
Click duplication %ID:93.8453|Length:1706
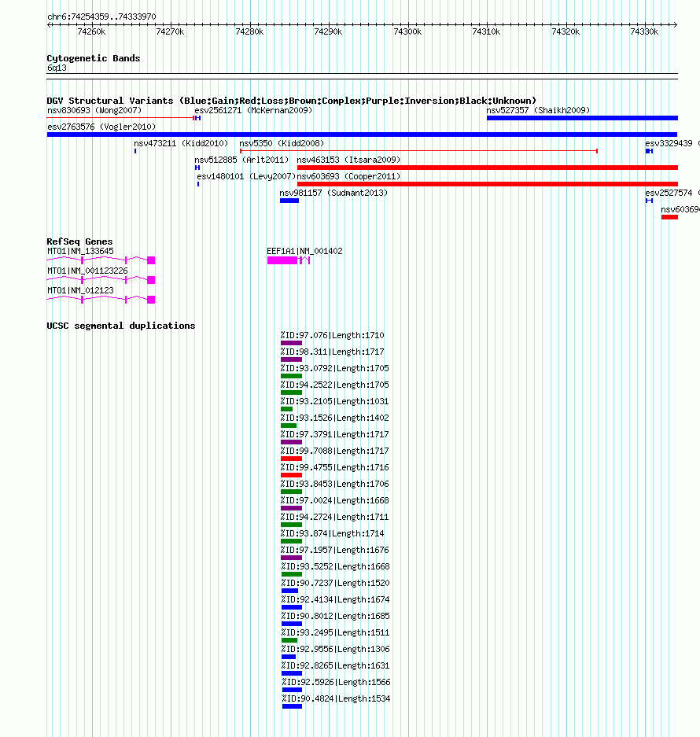335,485
